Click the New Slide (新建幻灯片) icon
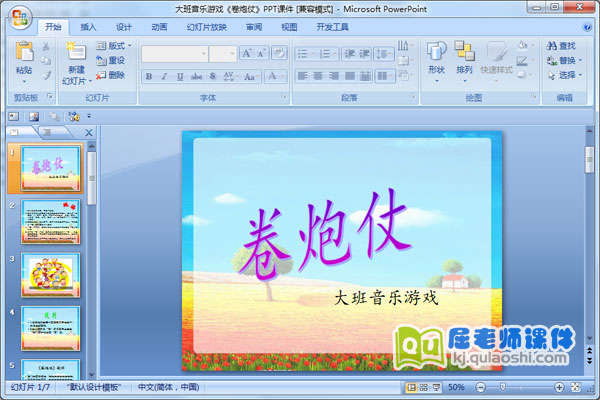Screen dimensions: 600x400 (76, 51)
